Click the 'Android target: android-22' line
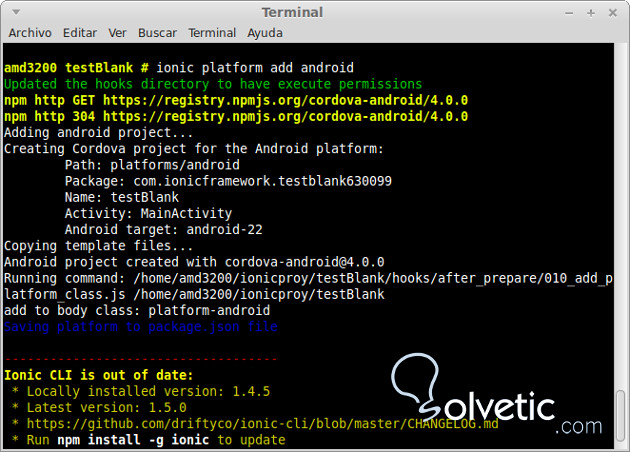The height and width of the screenshot is (452, 630). coord(164,229)
